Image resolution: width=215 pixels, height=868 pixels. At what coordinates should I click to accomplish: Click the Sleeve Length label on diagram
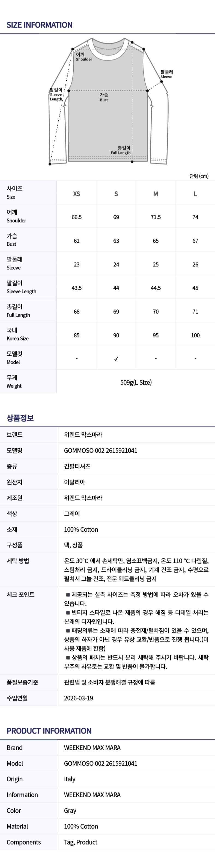56,94
